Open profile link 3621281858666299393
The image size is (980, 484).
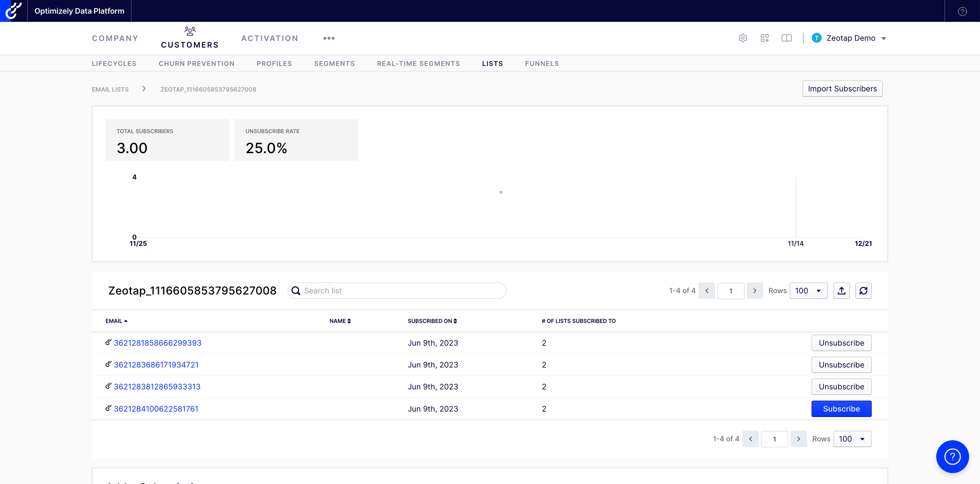158,343
